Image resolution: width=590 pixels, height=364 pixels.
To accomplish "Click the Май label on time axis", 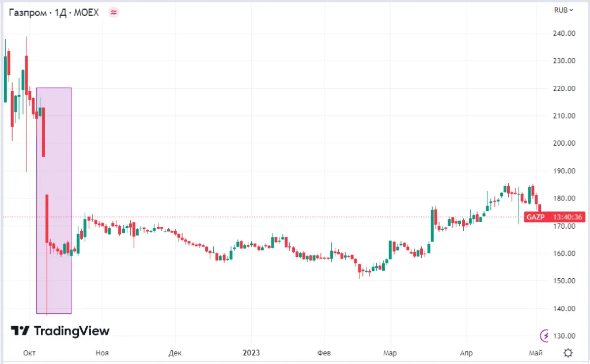I will pos(535,352).
